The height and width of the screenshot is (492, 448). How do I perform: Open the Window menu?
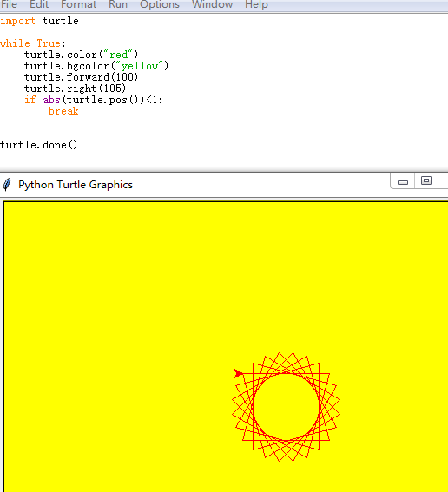pyautogui.click(x=212, y=4)
